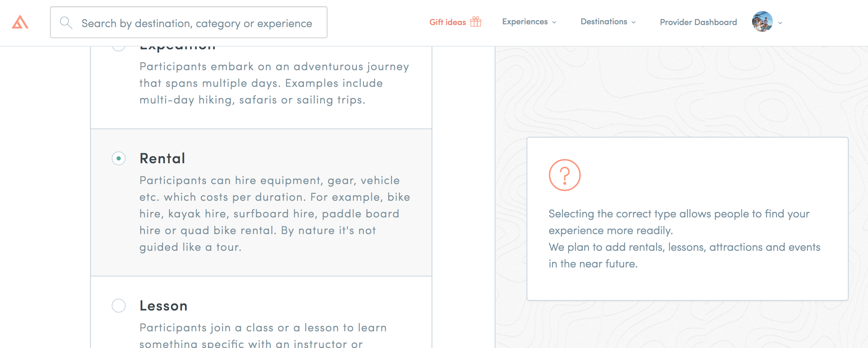The height and width of the screenshot is (348, 868).
Task: Go to Provider Dashboard
Action: click(x=698, y=22)
